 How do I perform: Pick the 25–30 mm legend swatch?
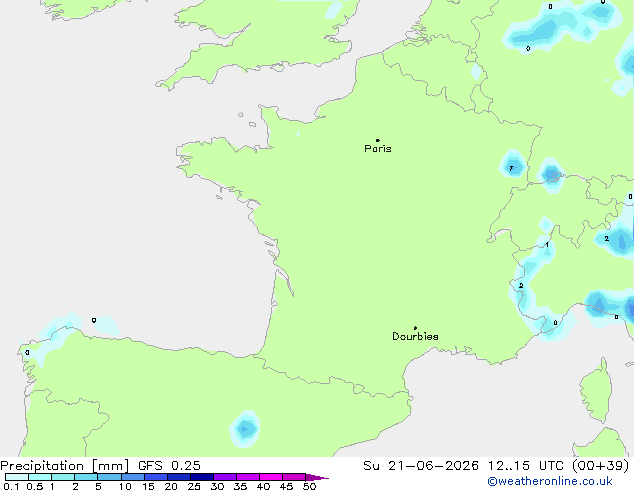pyautogui.click(x=202, y=477)
